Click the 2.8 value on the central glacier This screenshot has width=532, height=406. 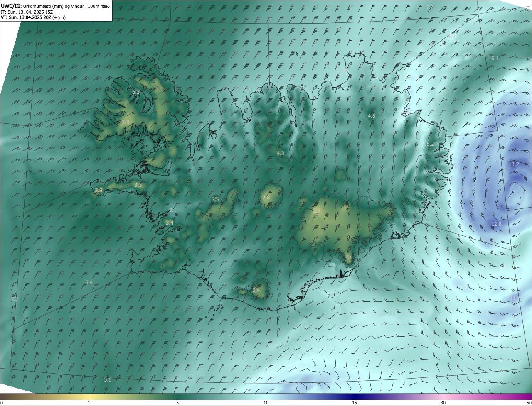coord(266,198)
